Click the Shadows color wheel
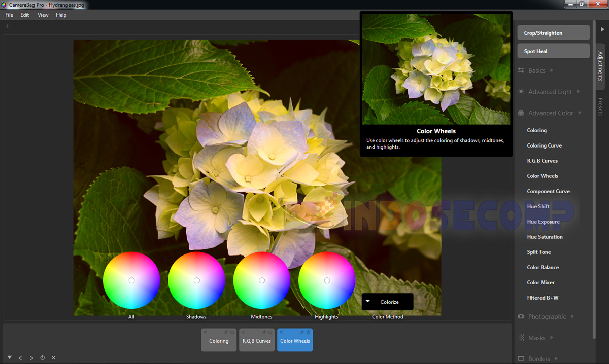Viewport: 609px width, 364px height. 196,280
